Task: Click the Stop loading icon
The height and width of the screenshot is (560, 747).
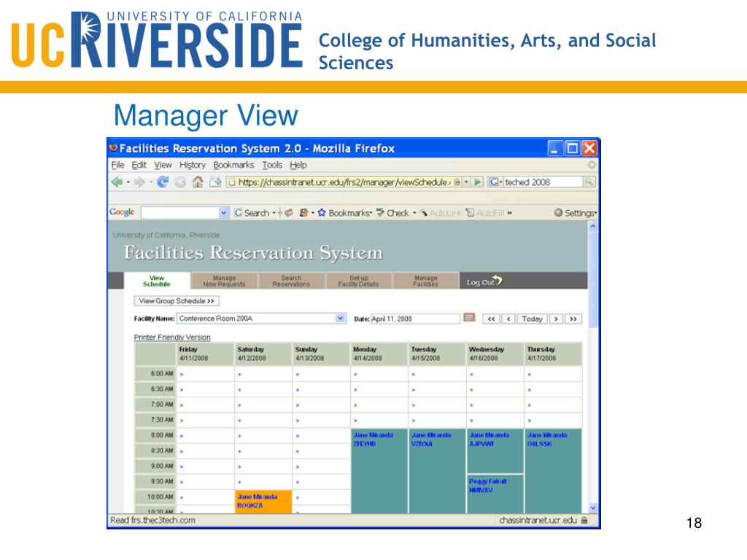Action: pyautogui.click(x=180, y=182)
